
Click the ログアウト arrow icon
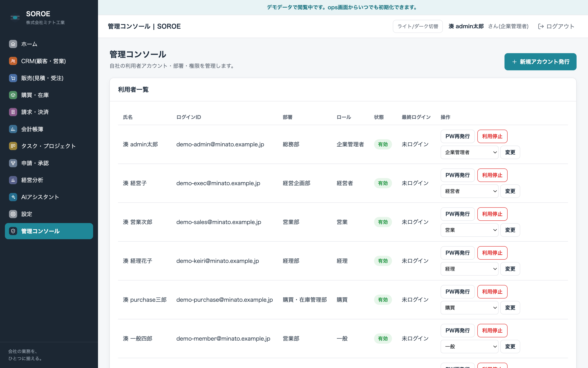pyautogui.click(x=541, y=26)
